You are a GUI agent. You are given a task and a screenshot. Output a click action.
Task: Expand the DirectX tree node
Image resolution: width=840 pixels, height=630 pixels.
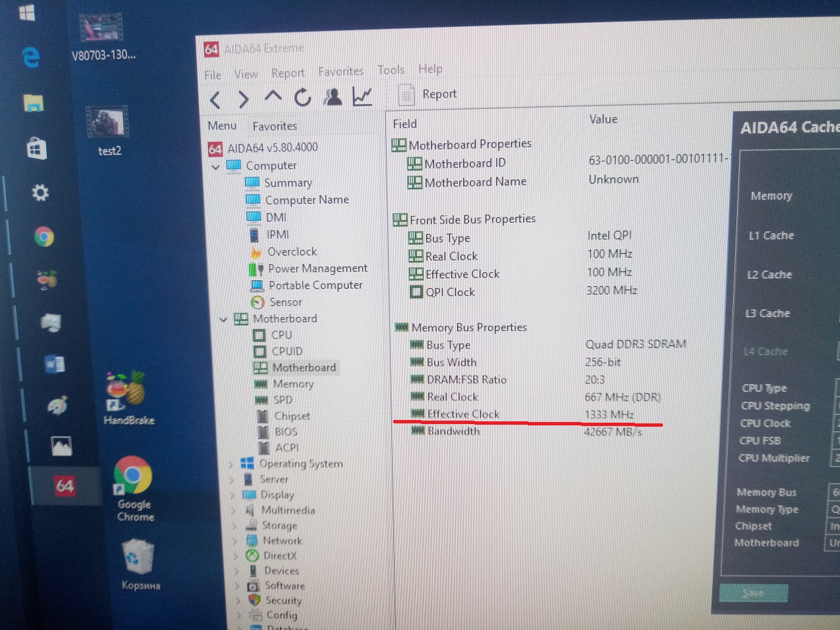coord(235,557)
